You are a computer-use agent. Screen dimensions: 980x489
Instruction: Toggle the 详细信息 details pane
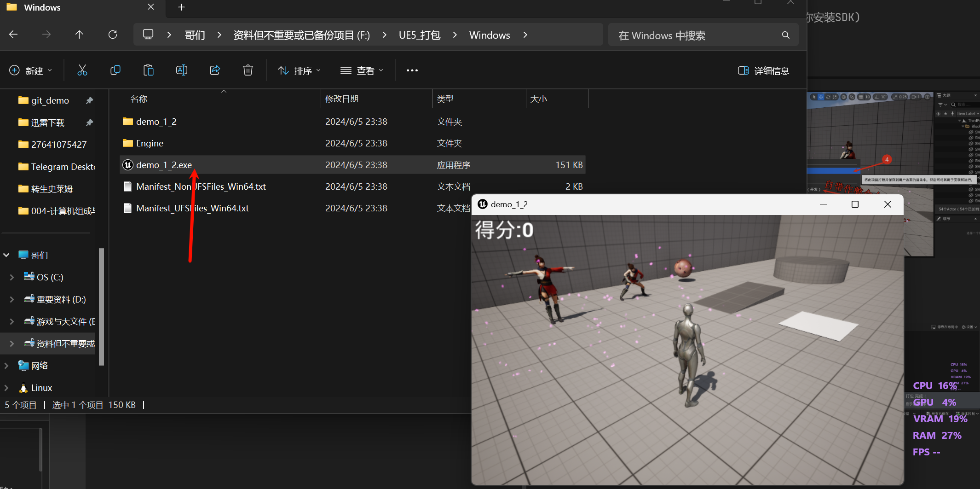point(764,70)
